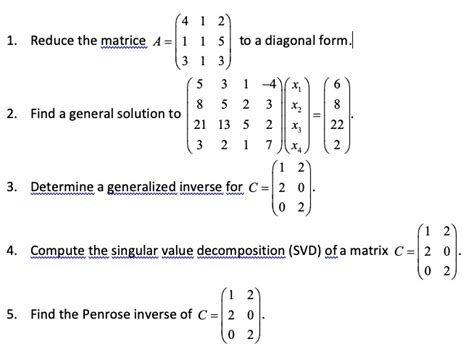This screenshot has width=474, height=360.
Task: Click the list number '5.' of last problem
Action: click(x=12, y=314)
